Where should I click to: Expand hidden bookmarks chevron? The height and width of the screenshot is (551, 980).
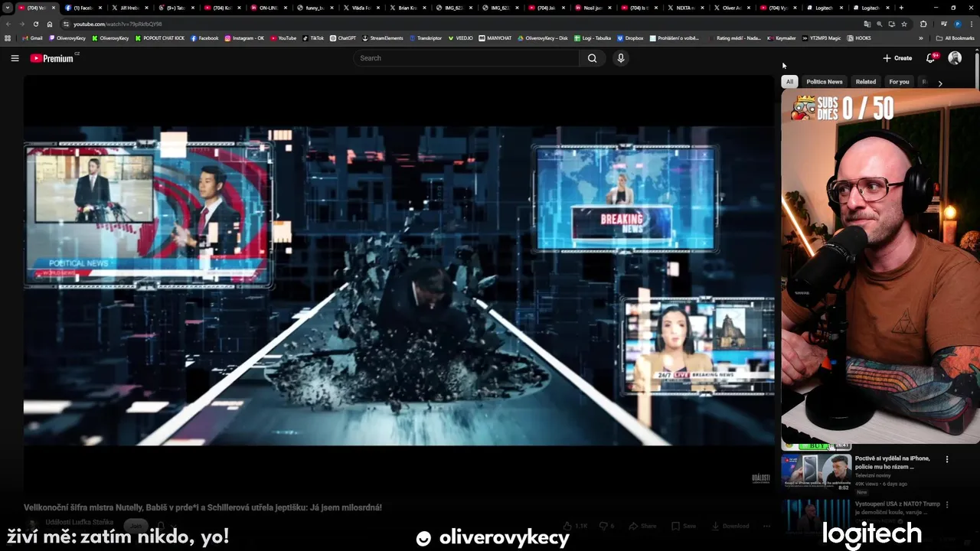click(x=921, y=37)
